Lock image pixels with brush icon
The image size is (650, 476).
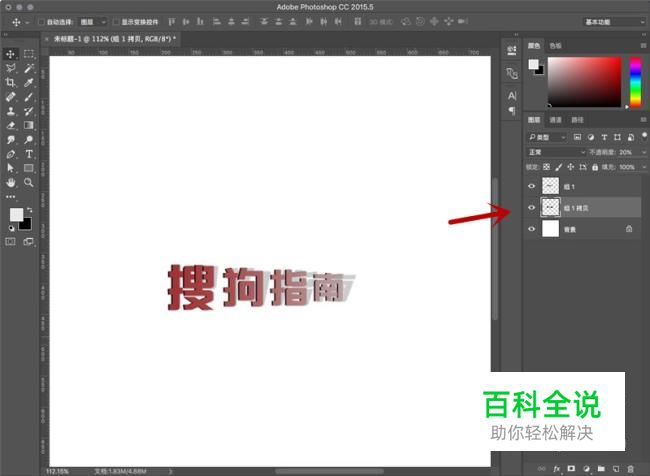click(x=558, y=167)
